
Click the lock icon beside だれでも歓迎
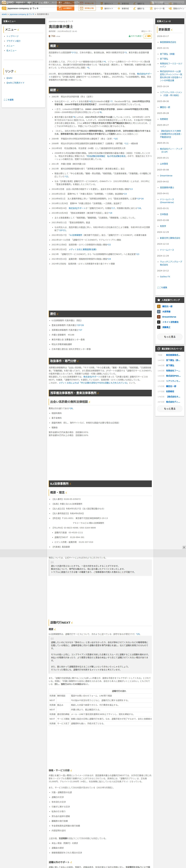[130, 36]
